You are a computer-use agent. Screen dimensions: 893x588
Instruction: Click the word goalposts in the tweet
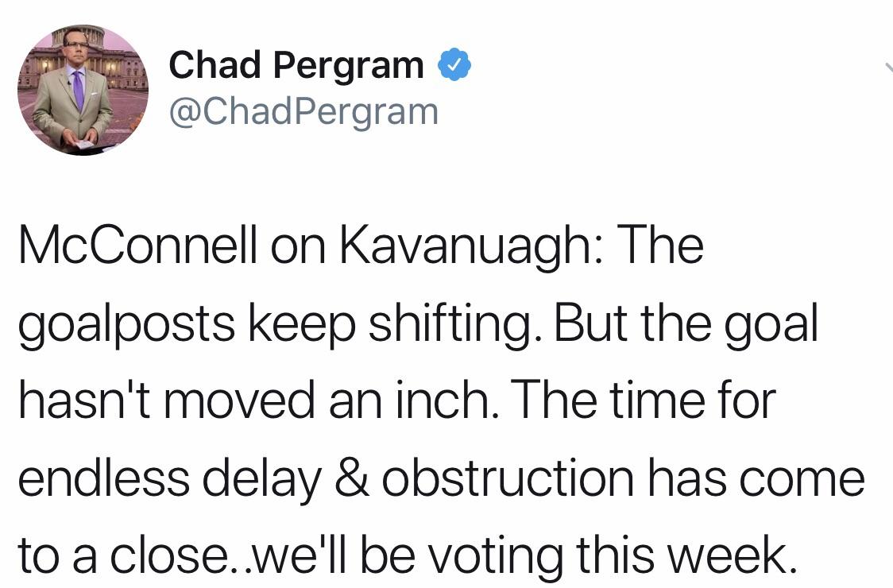click(x=126, y=326)
